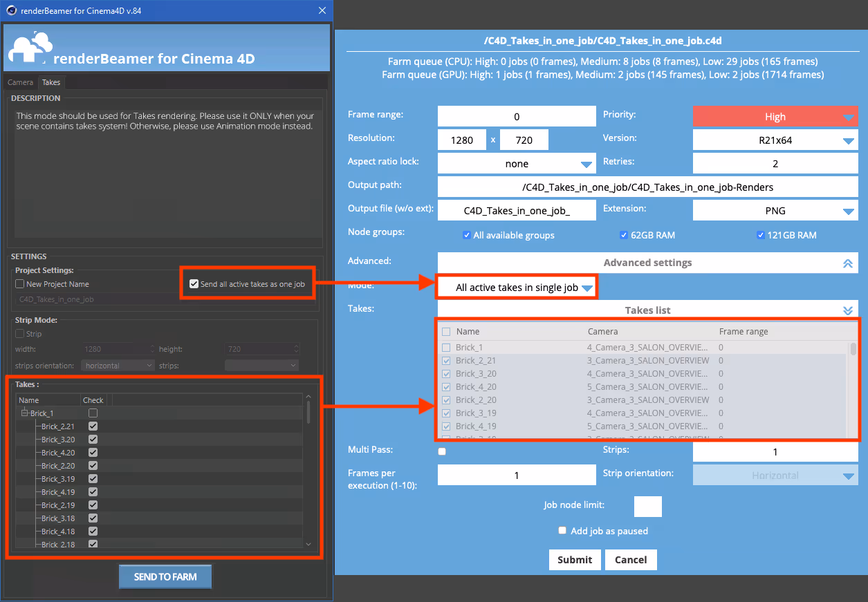Image resolution: width=868 pixels, height=602 pixels.
Task: Click the Brick_4_19 row in takes list
Action: point(643,426)
